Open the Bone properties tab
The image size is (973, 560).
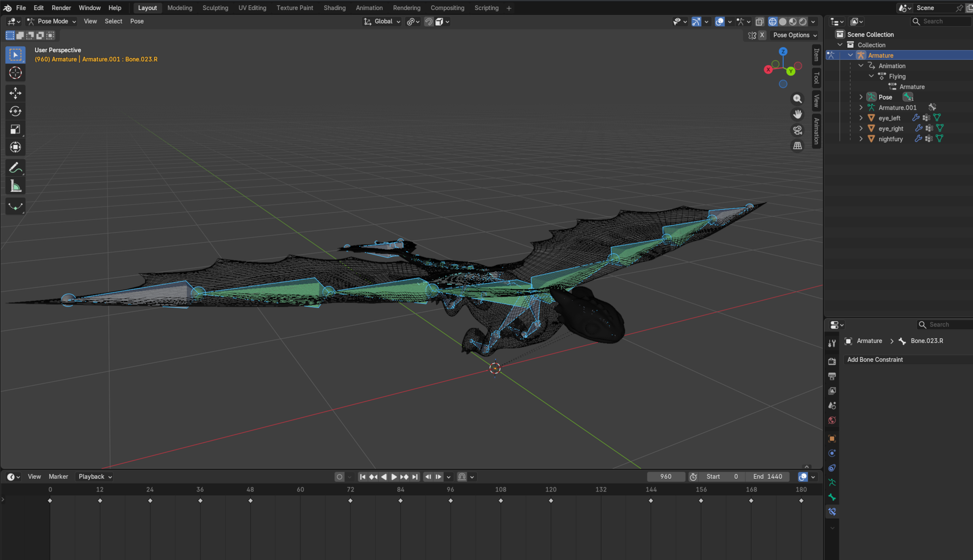(x=832, y=497)
